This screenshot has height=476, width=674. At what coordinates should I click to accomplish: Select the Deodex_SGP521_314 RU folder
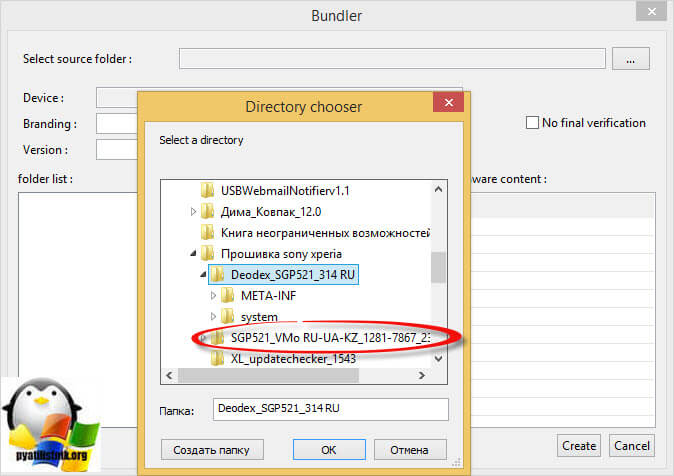pyautogui.click(x=293, y=274)
